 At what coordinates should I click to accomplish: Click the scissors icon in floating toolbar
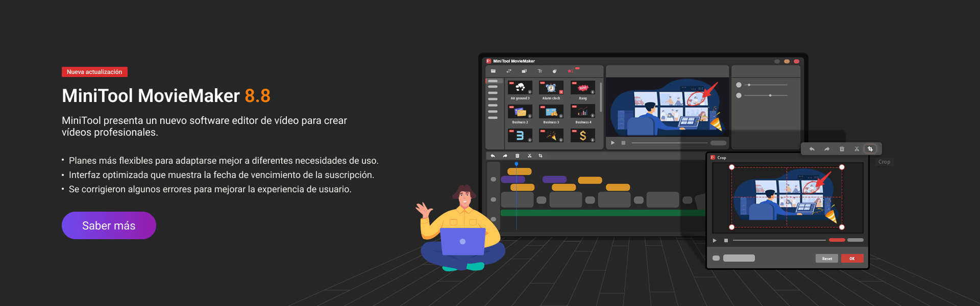856,149
